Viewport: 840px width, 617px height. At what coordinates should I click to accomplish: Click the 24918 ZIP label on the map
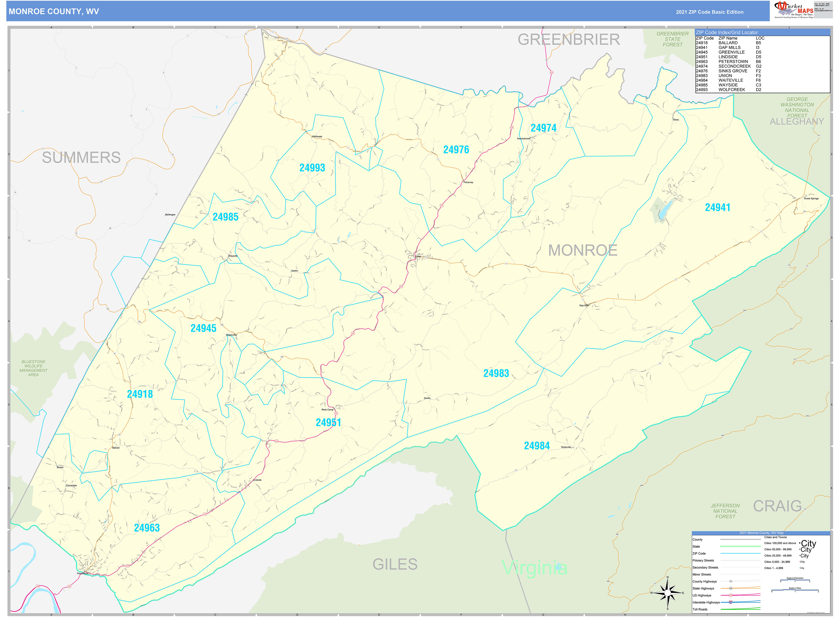(140, 394)
